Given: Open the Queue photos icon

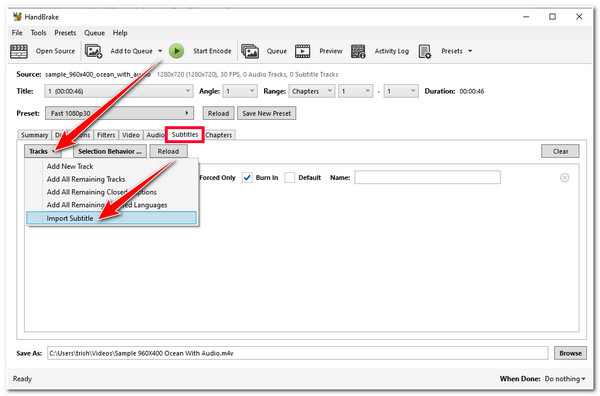Looking at the screenshot, I should tap(250, 51).
